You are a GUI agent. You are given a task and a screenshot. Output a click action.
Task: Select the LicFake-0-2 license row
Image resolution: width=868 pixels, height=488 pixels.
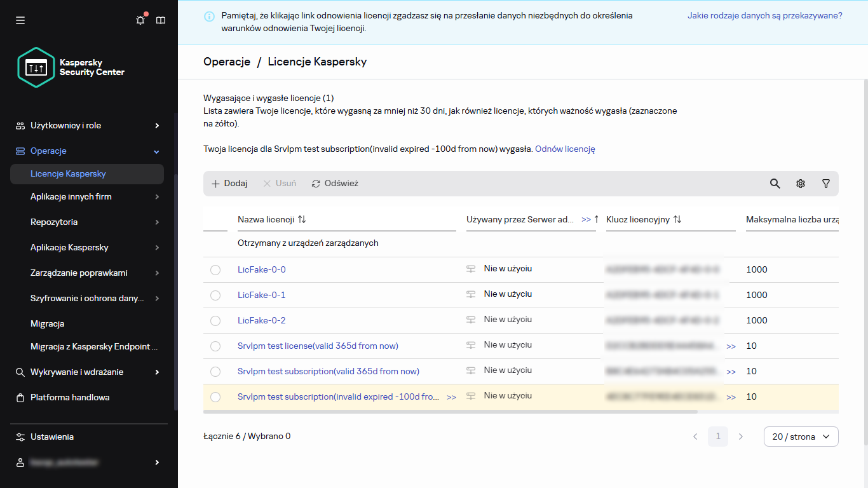(x=215, y=320)
